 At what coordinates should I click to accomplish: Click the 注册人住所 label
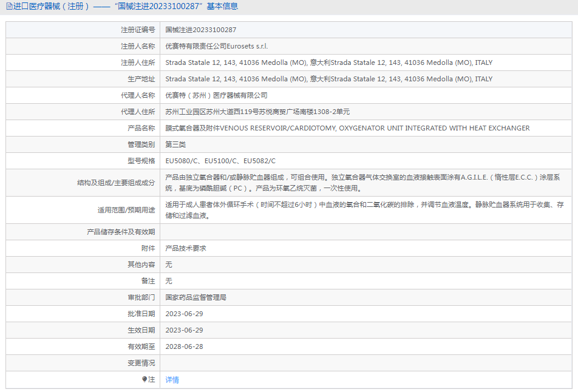(x=138, y=63)
